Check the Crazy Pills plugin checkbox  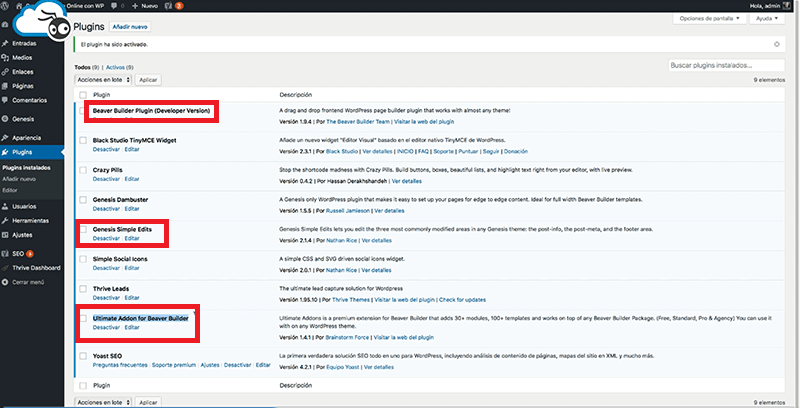click(x=83, y=170)
